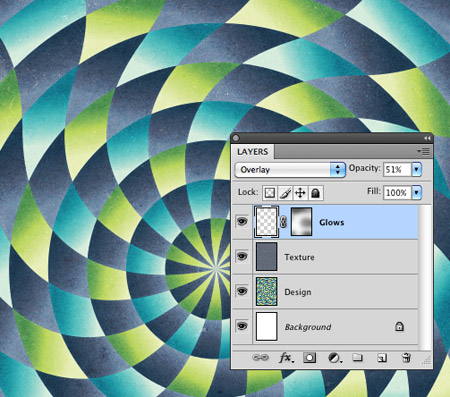Click the Glows layer name
This screenshot has height=397, width=450.
pos(331,222)
